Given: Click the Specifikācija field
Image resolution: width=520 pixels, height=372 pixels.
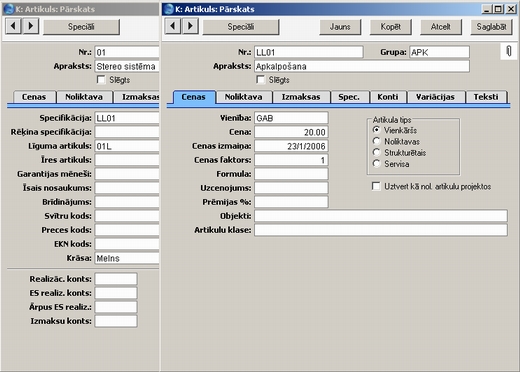Looking at the screenshot, I should point(127,118).
